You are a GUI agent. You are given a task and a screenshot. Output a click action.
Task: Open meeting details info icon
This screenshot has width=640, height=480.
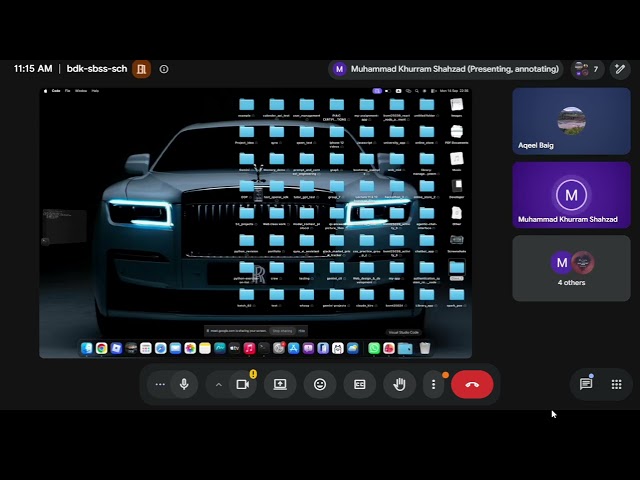point(164,69)
